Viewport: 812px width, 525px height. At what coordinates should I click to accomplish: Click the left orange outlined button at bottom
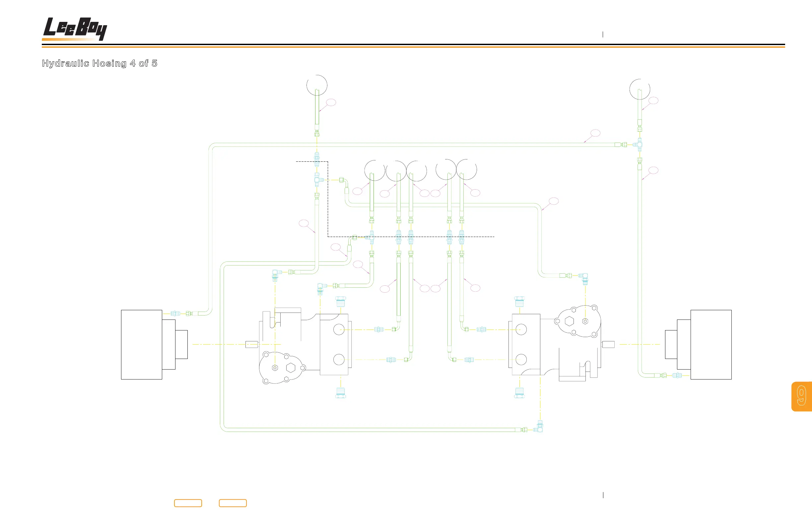tap(188, 503)
